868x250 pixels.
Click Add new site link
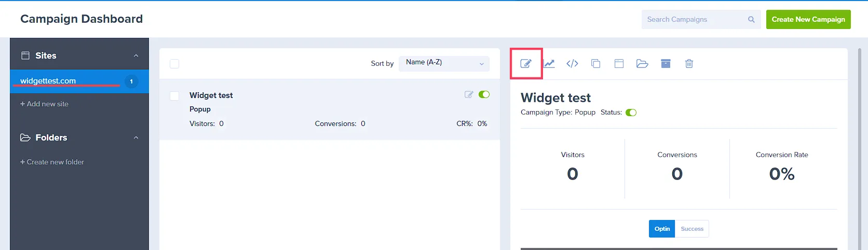coord(44,104)
